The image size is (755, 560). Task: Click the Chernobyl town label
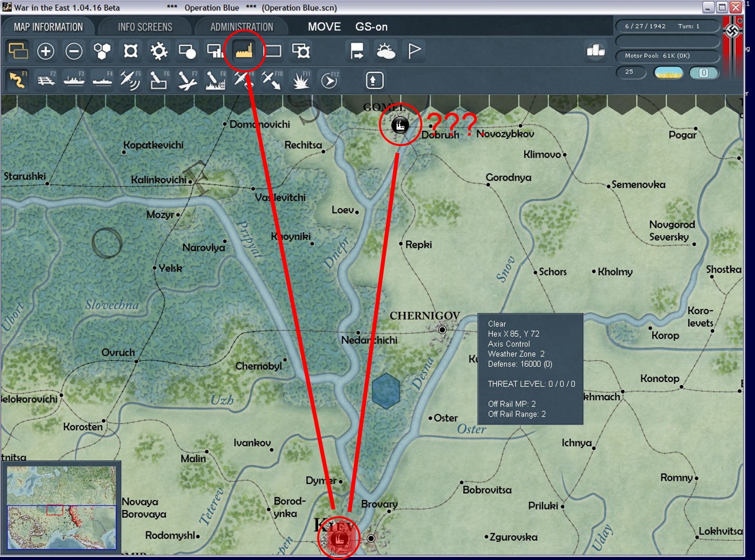[259, 366]
